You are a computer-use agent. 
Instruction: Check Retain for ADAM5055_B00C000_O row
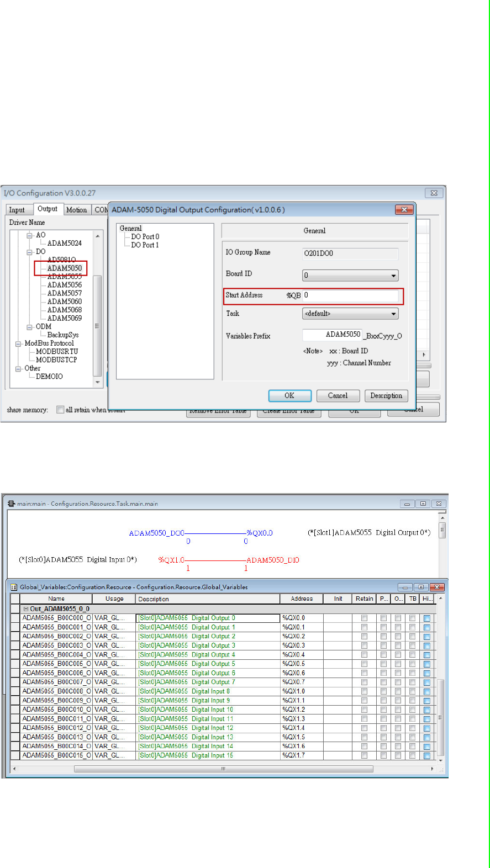point(364,618)
